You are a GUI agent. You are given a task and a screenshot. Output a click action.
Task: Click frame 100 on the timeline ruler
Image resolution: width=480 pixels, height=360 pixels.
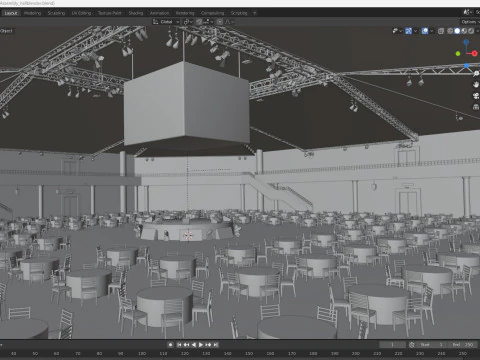(x=142, y=354)
